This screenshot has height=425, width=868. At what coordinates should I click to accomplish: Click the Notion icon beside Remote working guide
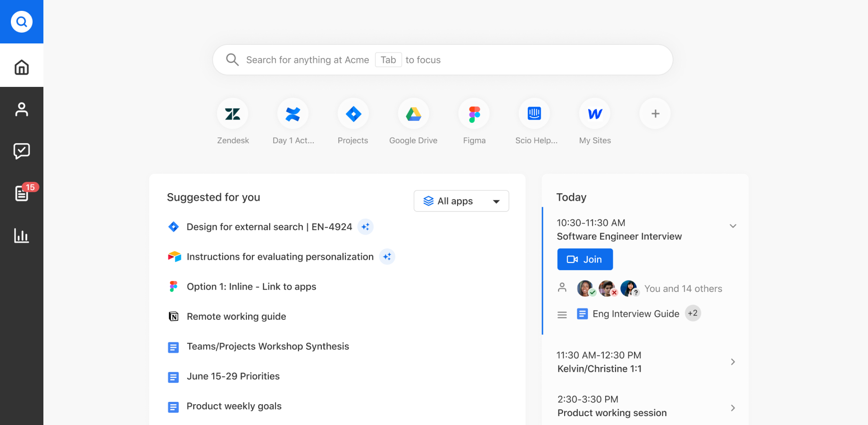click(x=174, y=316)
